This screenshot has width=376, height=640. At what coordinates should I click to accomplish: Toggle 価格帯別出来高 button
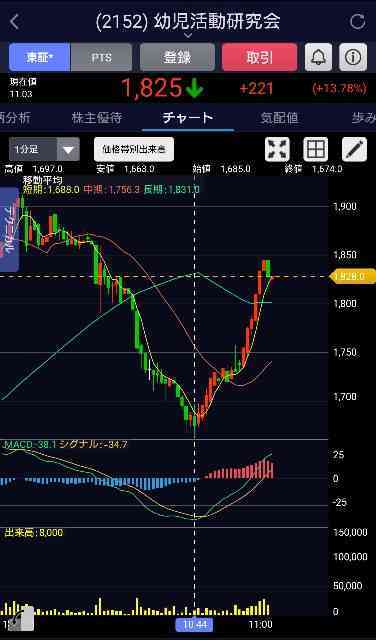(134, 149)
